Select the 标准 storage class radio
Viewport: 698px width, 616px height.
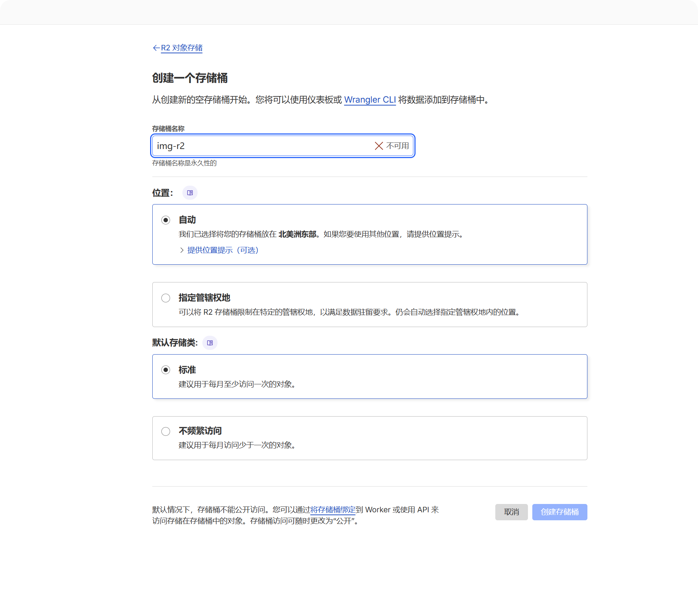pos(166,370)
